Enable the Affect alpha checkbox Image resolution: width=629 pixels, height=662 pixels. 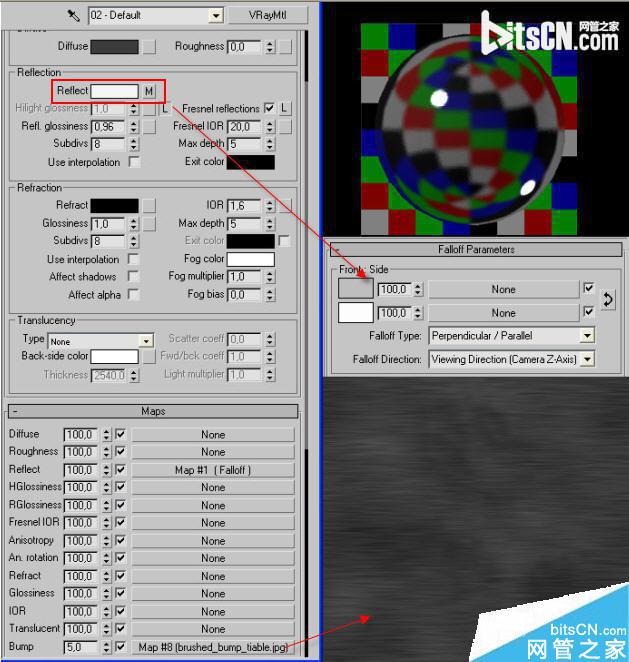coord(134,294)
